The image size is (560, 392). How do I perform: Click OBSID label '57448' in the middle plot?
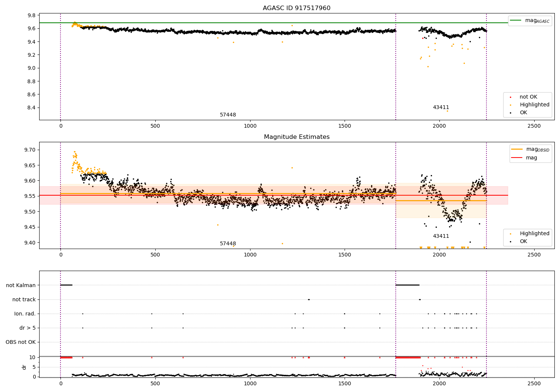228,244
